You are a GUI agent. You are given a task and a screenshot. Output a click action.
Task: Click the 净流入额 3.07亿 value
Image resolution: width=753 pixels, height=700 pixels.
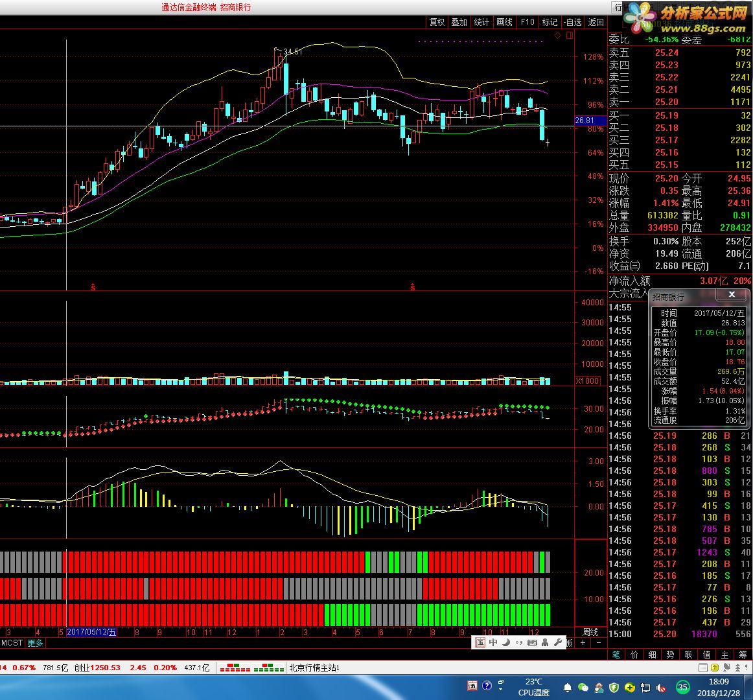[x=713, y=281]
